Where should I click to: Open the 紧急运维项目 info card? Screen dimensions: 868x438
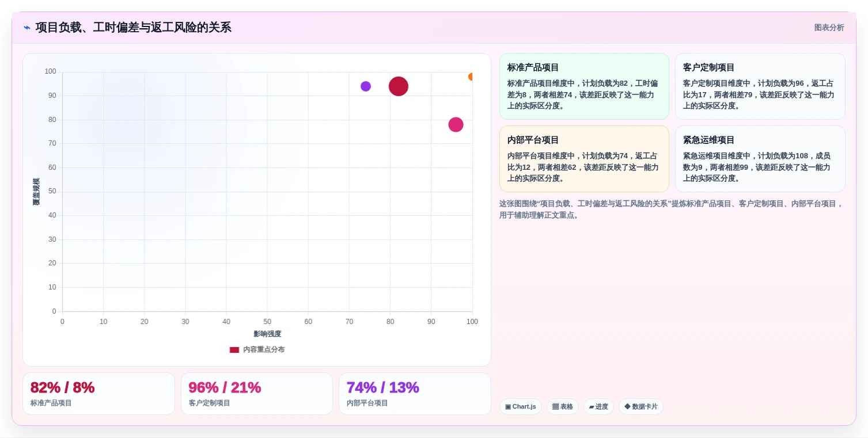(760, 159)
